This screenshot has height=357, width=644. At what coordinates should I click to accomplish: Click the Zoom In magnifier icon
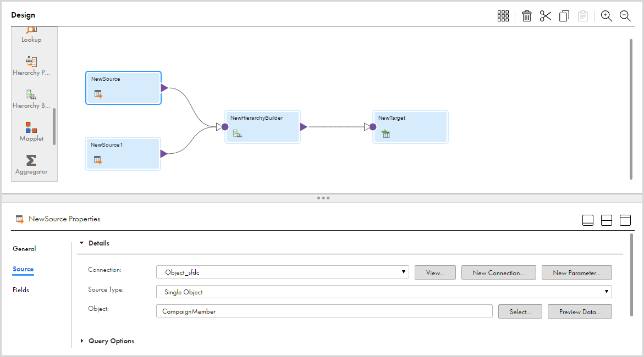tap(606, 16)
